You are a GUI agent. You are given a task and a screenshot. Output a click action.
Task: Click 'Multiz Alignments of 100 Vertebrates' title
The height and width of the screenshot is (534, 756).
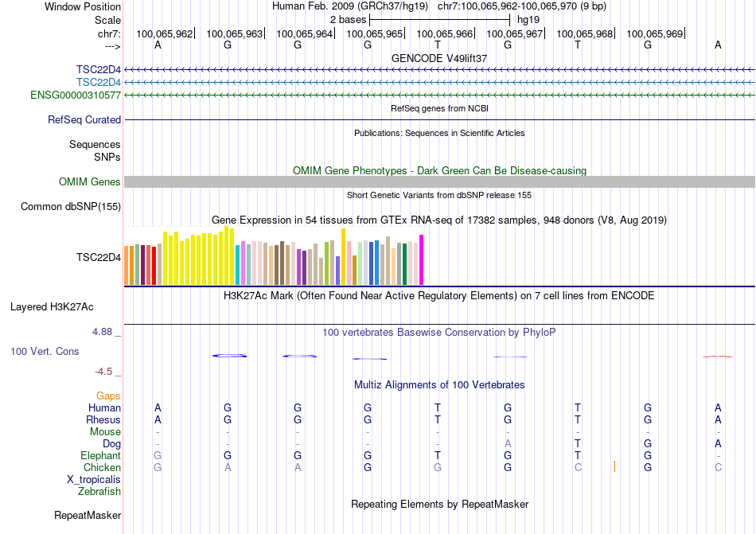point(439,384)
